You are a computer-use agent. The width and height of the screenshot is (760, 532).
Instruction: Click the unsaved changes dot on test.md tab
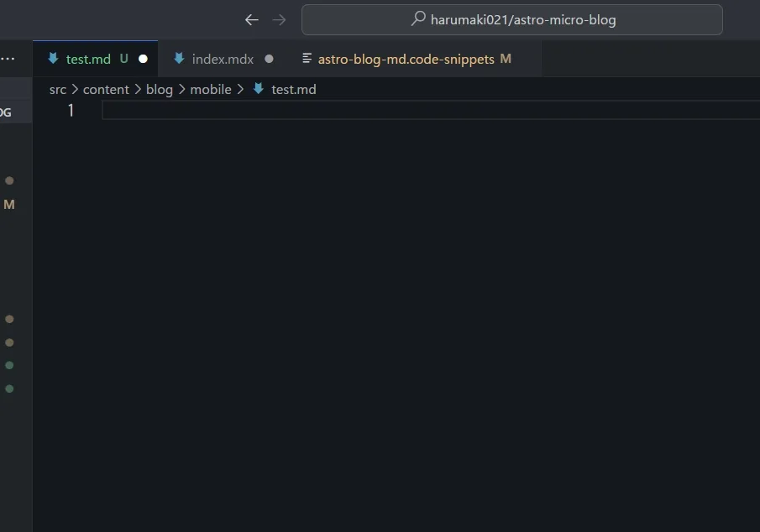143,59
